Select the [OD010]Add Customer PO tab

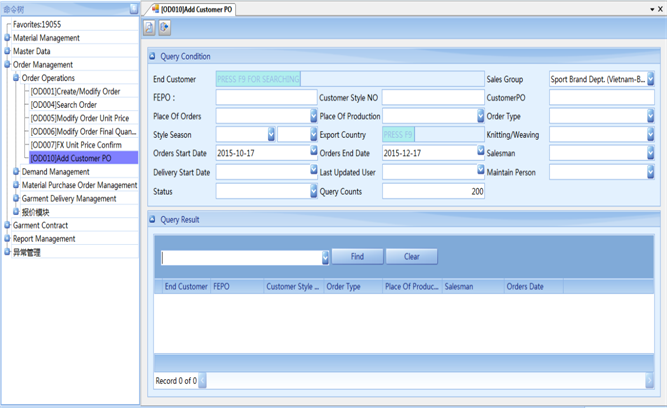[x=197, y=9]
